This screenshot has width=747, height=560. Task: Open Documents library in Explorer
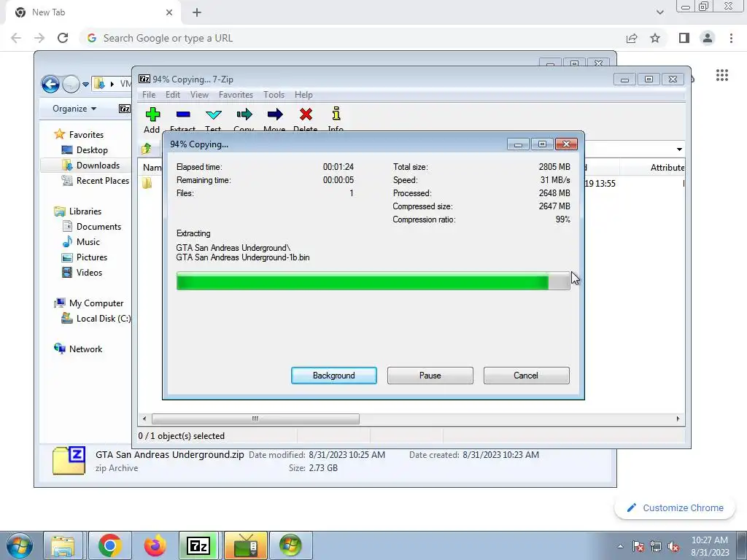tap(98, 227)
